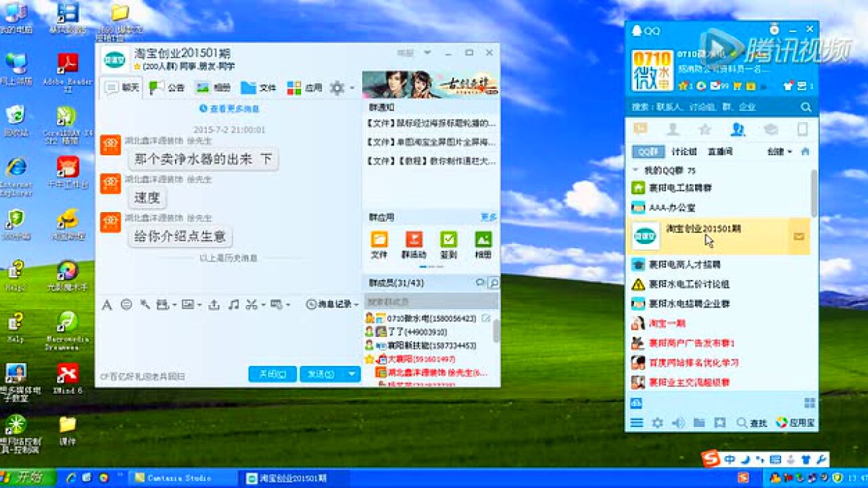Open the QQ main menu hamburger icon
Image resolution: width=868 pixels, height=488 pixels.
637,423
